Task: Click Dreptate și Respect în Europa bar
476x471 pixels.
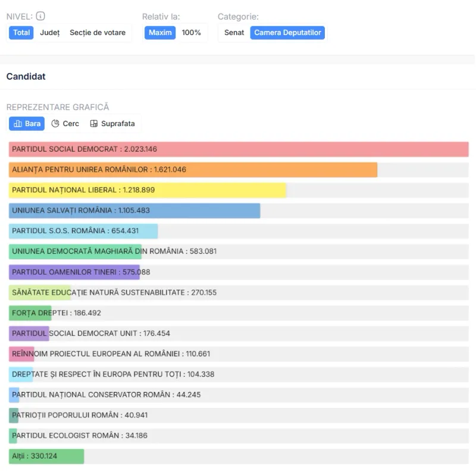Action: 21,374
